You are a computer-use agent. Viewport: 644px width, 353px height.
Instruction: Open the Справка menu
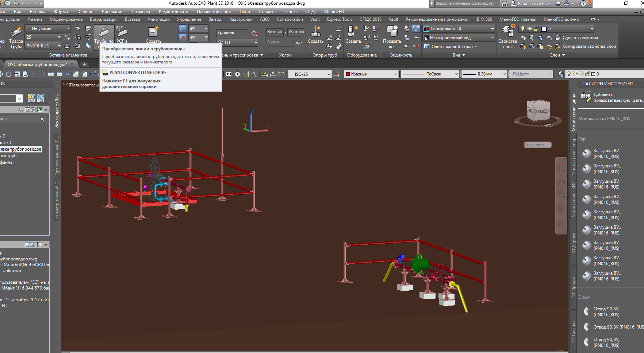267,12
